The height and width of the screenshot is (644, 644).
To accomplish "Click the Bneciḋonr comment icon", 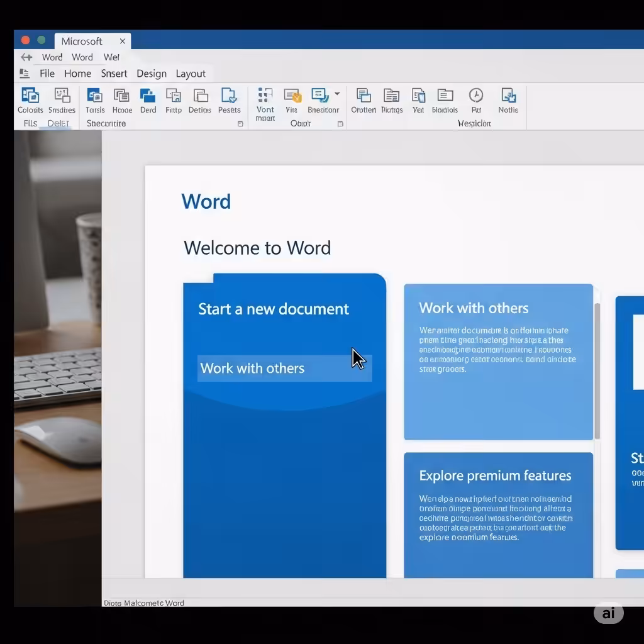I will (x=320, y=95).
